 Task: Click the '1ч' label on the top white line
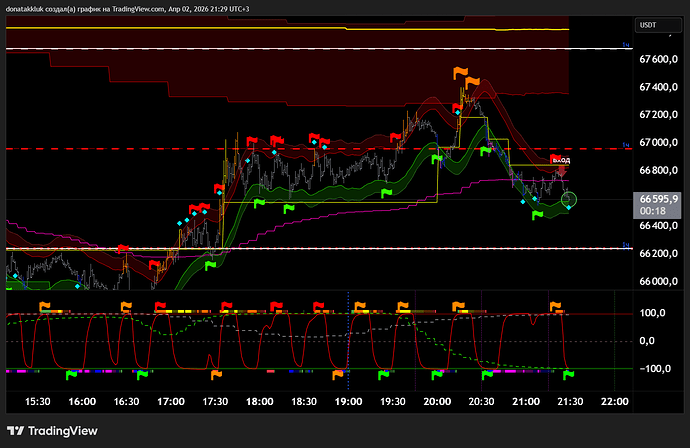(x=626, y=45)
